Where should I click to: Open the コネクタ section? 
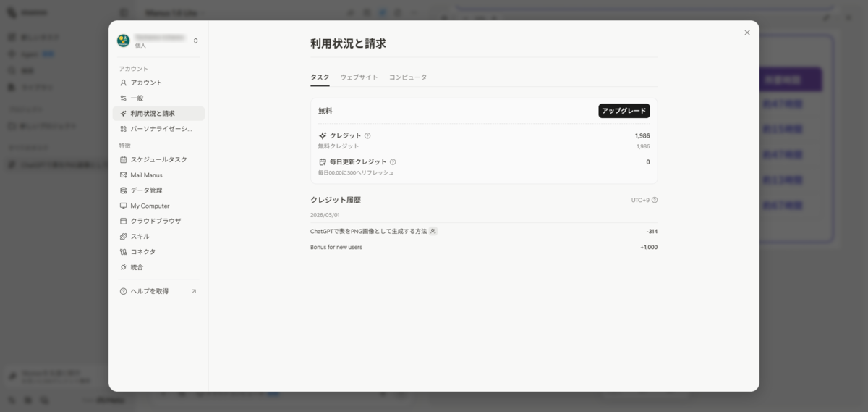point(158,251)
